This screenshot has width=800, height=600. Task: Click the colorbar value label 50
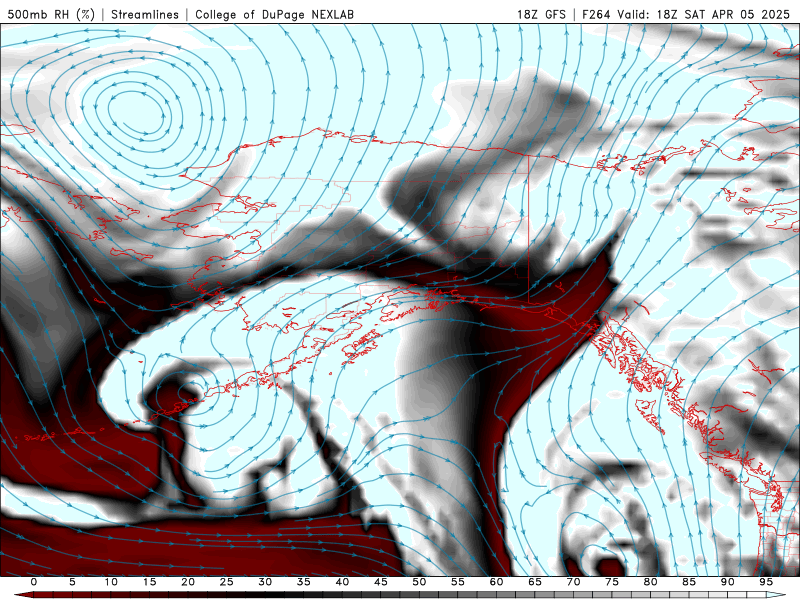coord(419,582)
